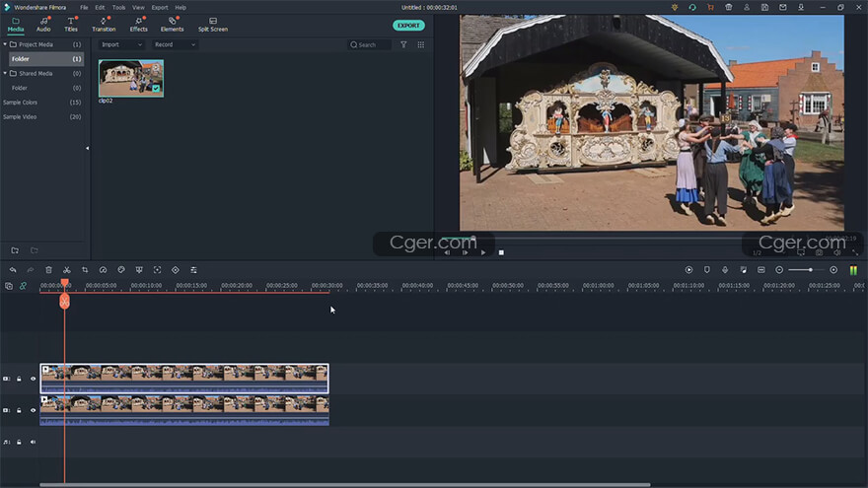This screenshot has width=868, height=488.
Task: Toggle lock on the audio track
Action: click(x=19, y=442)
